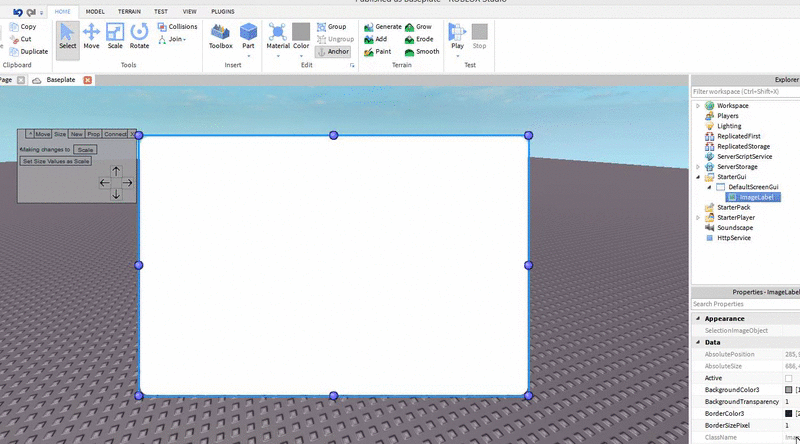Toggle Collisions in Tools group
Image resolution: width=800 pixels, height=444 pixels.
tap(176, 27)
